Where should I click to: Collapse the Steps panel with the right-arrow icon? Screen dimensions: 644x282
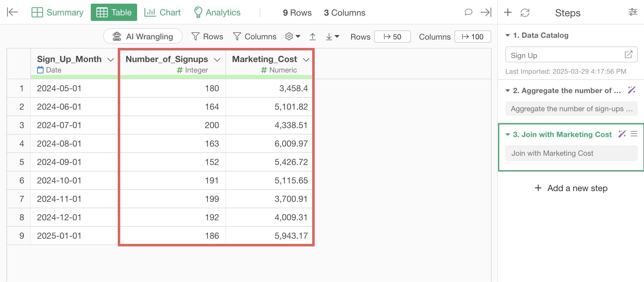486,12
